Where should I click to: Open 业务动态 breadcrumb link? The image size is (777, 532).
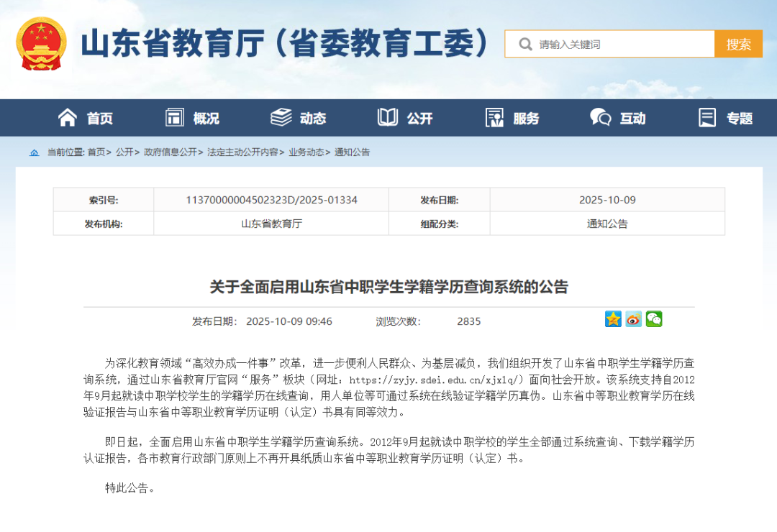pyautogui.click(x=306, y=152)
